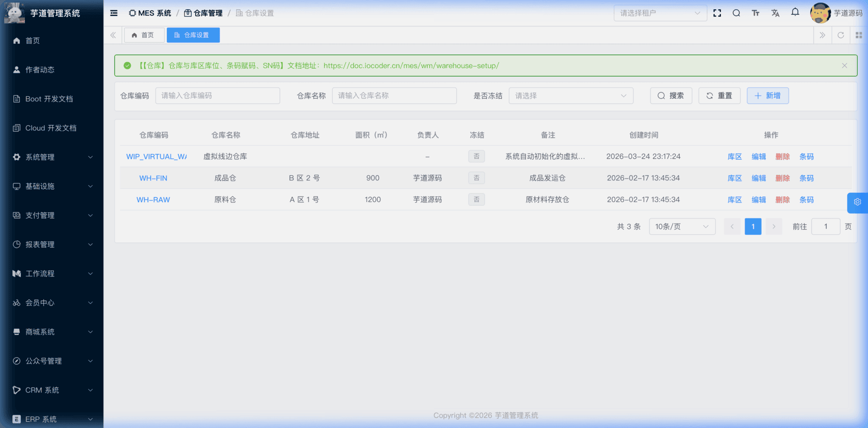Click MES 系统 in the breadcrumb
Image resolution: width=868 pixels, height=428 pixels.
(150, 13)
